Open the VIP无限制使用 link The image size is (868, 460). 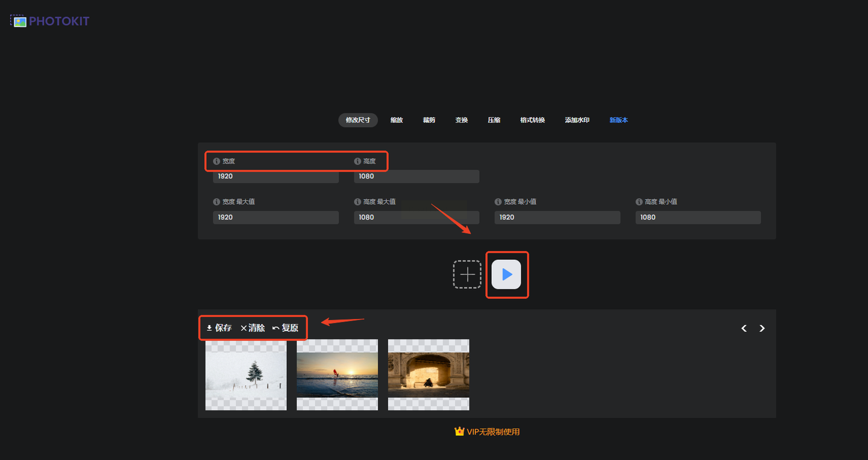tap(486, 432)
